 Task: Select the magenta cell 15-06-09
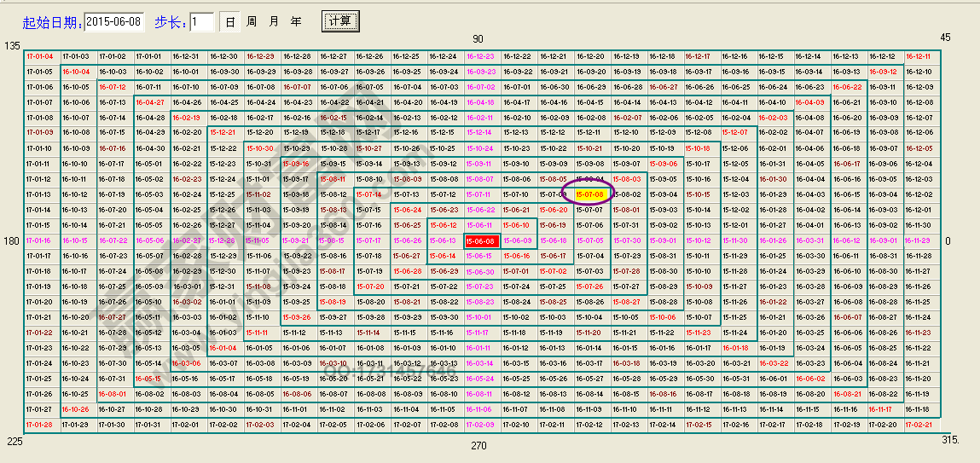[516, 240]
